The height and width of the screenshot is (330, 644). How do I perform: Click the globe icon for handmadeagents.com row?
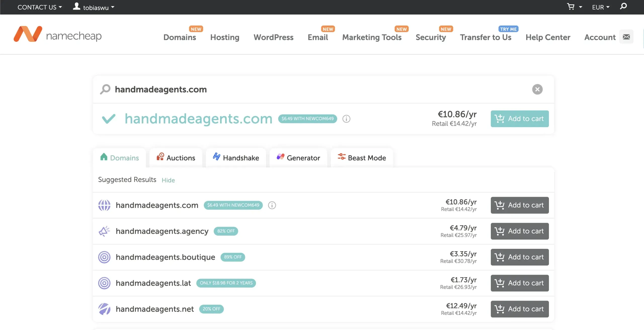[x=104, y=205]
